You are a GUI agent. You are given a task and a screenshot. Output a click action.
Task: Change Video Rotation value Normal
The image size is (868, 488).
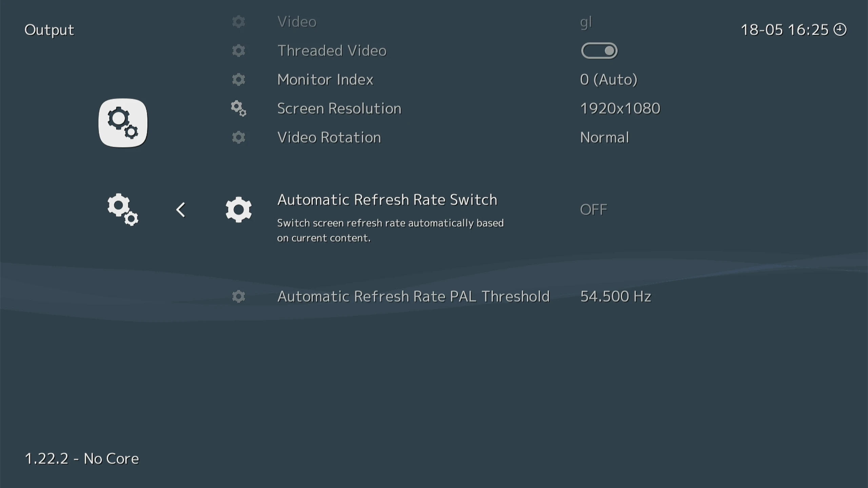[x=605, y=137]
